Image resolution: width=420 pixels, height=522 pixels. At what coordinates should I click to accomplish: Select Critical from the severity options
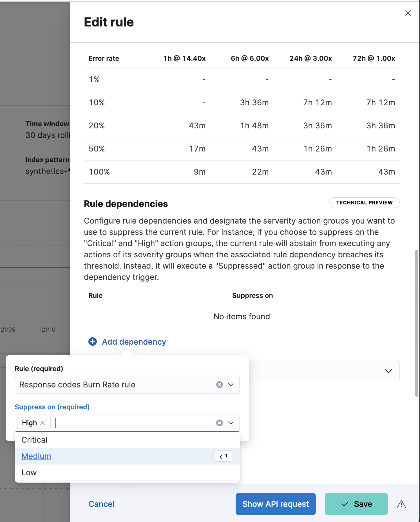(34, 440)
